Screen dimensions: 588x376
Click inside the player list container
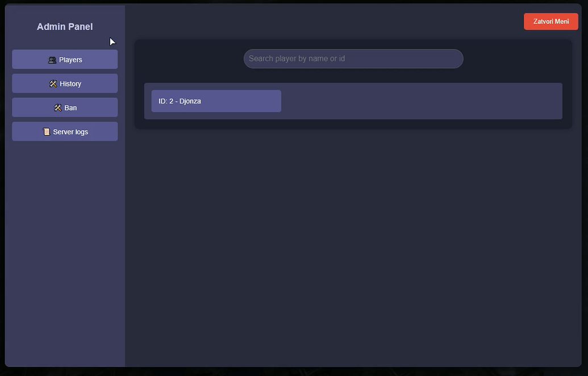[398, 101]
